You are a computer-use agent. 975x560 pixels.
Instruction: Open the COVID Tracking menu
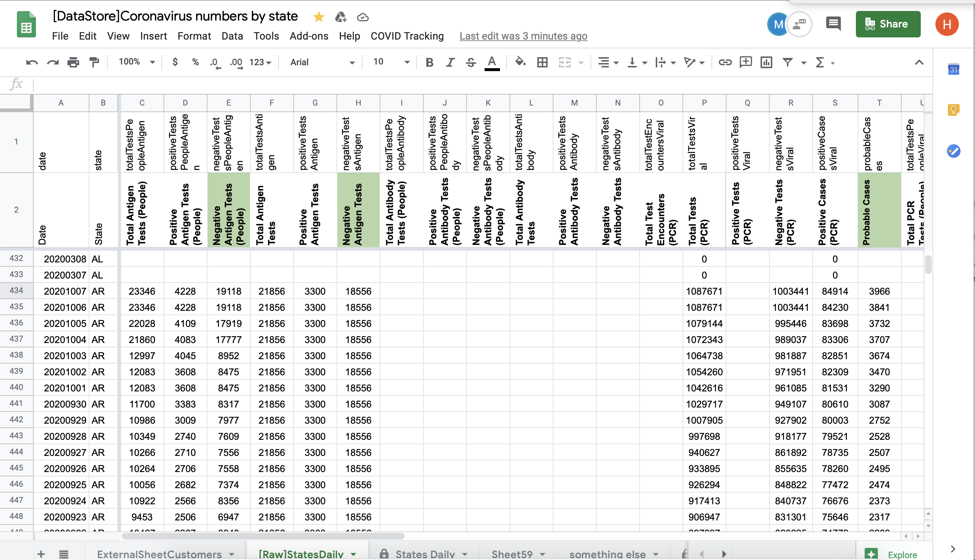[x=407, y=36]
